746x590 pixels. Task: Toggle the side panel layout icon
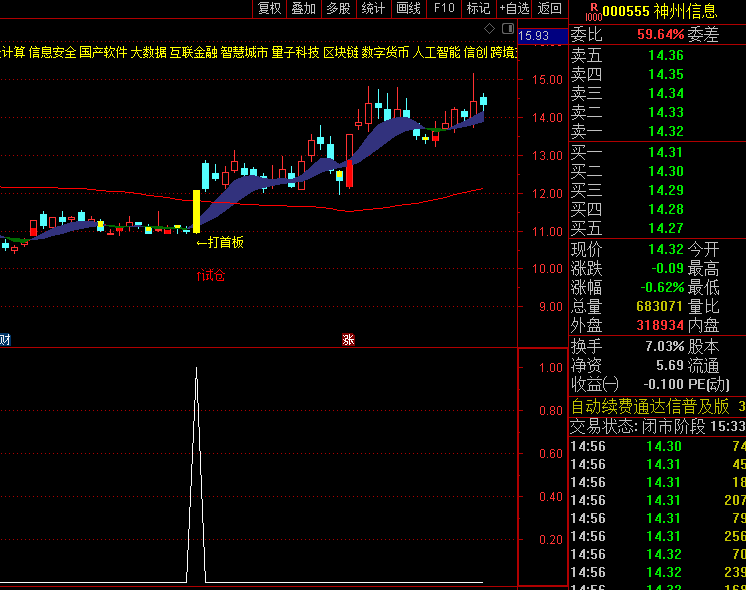pyautogui.click(x=508, y=29)
